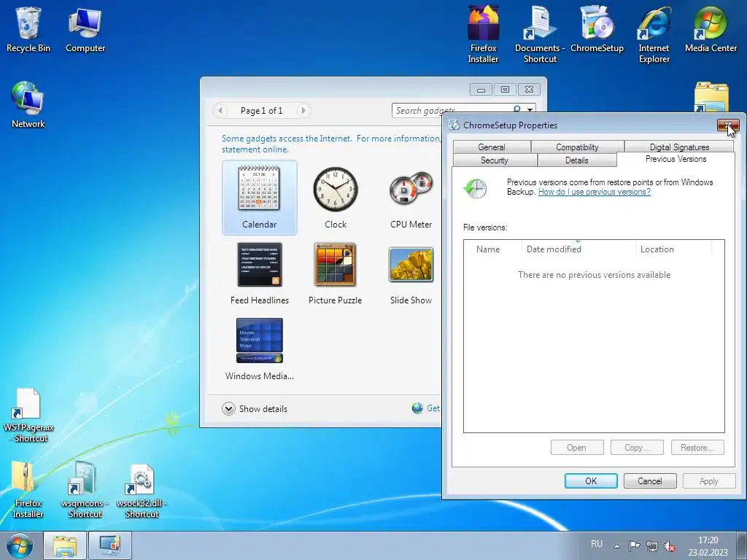
Task: Select the ChromeSetup desktop icon
Action: pos(597,28)
